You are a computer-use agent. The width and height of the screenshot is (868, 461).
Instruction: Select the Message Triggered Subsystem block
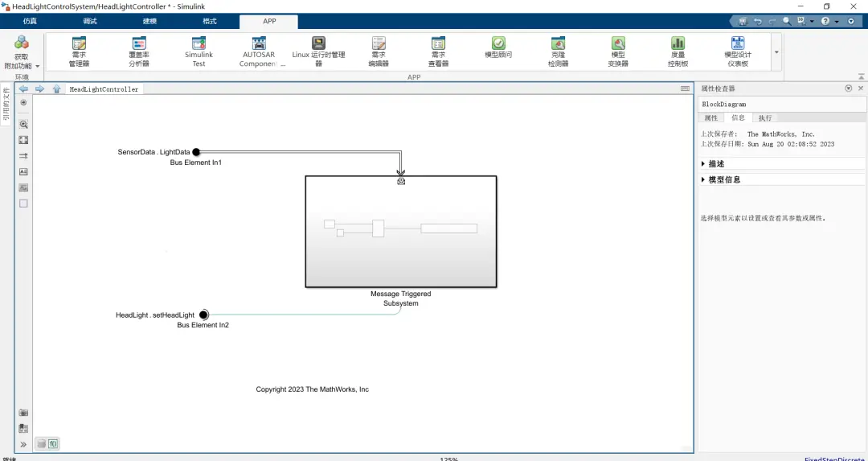(401, 232)
